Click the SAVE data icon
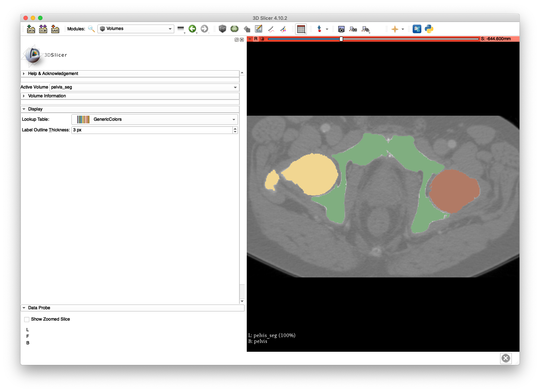 (55, 29)
